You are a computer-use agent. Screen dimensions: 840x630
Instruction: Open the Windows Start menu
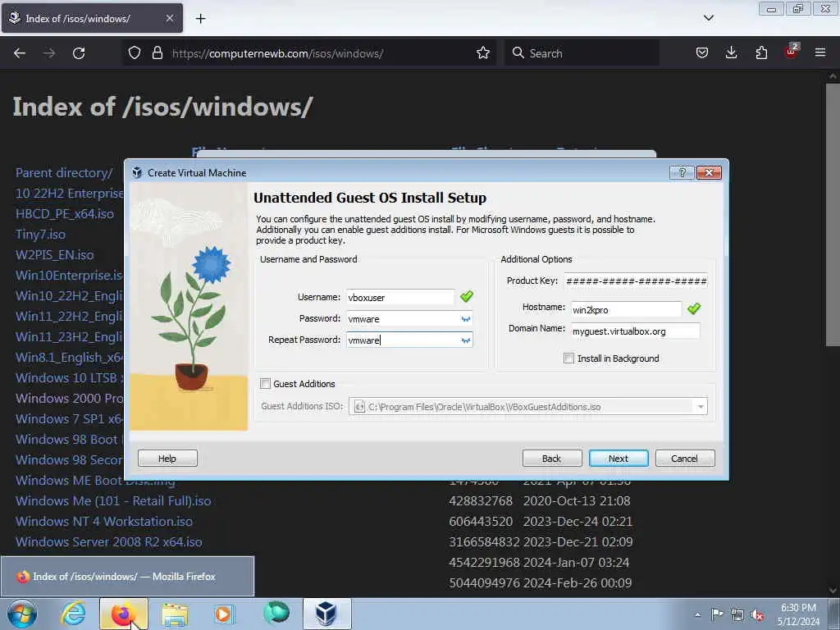click(x=22, y=614)
